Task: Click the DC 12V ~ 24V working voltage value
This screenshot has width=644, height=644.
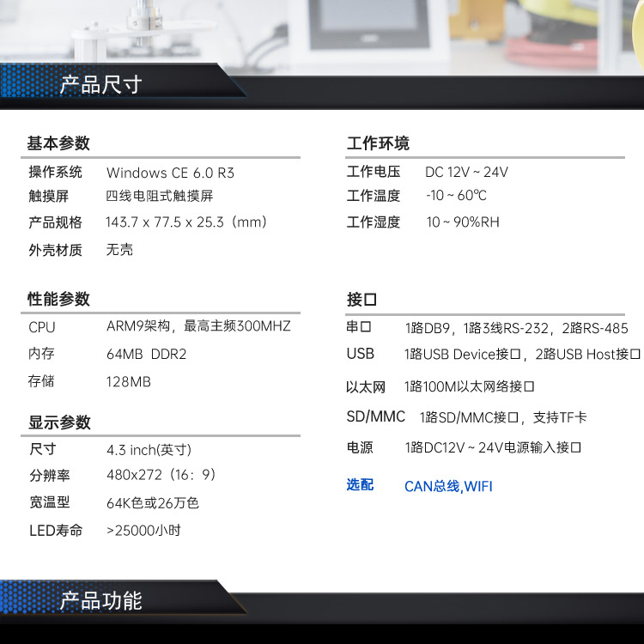Action: (x=466, y=173)
